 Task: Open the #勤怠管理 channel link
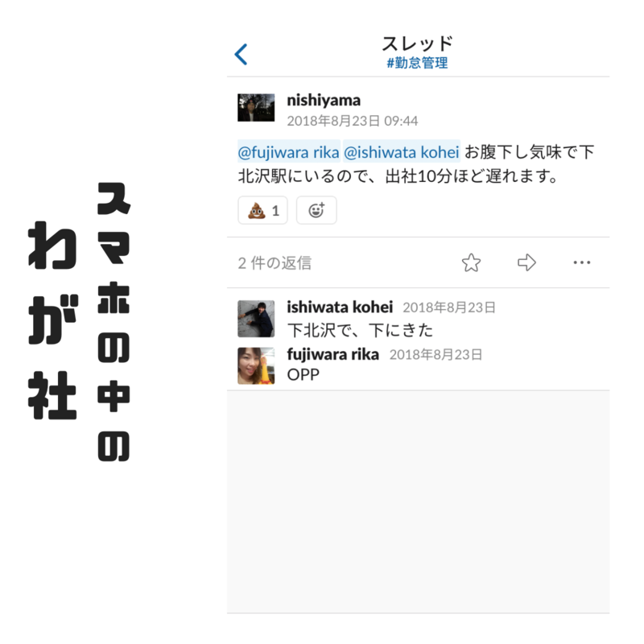pyautogui.click(x=417, y=64)
